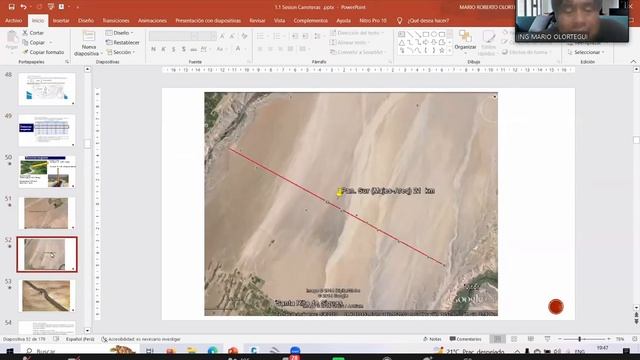This screenshot has width=640, height=360.
Task: Switch to the Revisar tab
Action: click(257, 20)
